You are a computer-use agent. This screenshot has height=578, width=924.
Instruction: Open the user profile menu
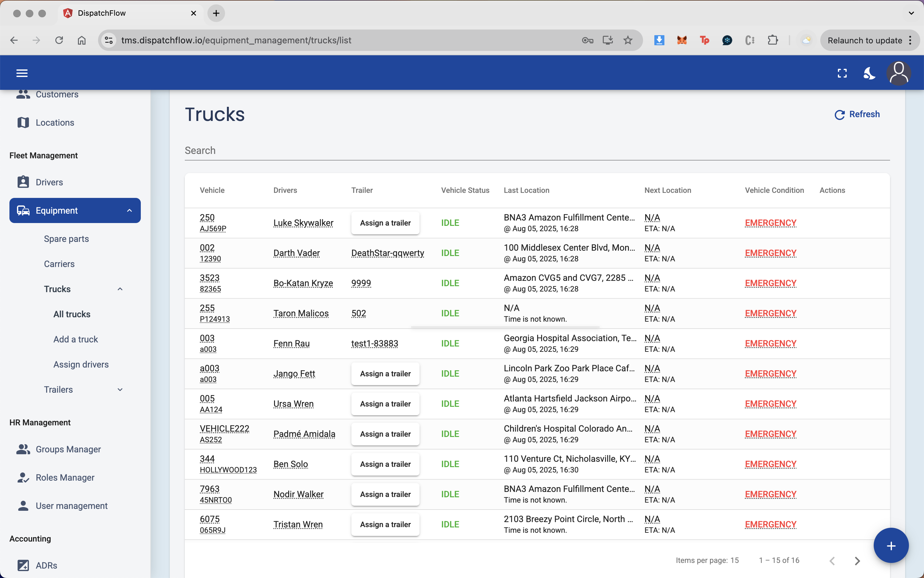tap(899, 73)
